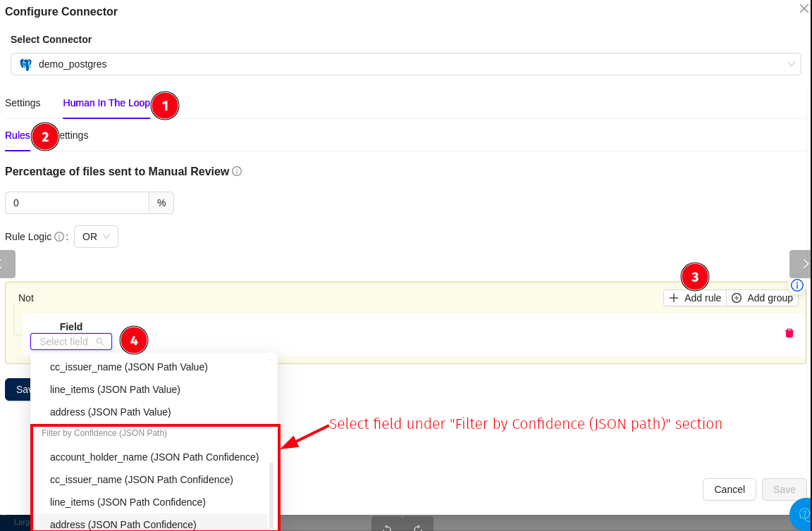Delete the rule using red trash icon
Screen dimensions: 812x531
click(x=789, y=333)
